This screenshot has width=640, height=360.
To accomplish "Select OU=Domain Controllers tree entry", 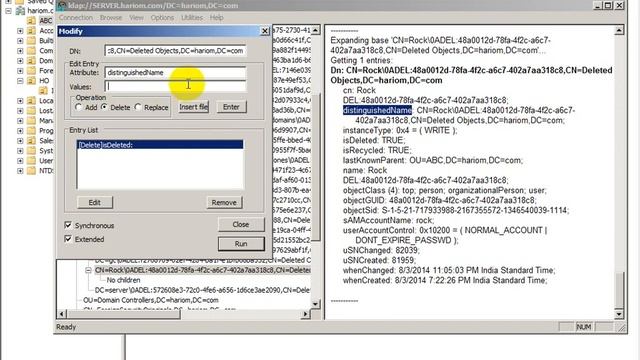I will (151, 300).
